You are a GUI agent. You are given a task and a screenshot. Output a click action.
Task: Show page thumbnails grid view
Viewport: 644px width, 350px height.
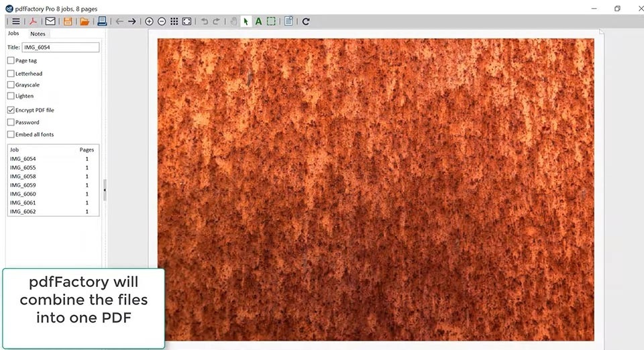[x=174, y=21]
